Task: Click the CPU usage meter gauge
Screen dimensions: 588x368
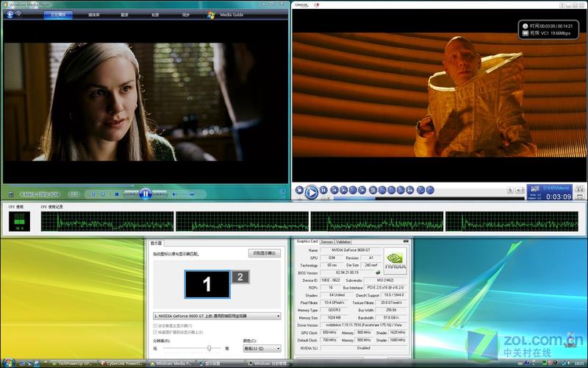Action: click(19, 222)
